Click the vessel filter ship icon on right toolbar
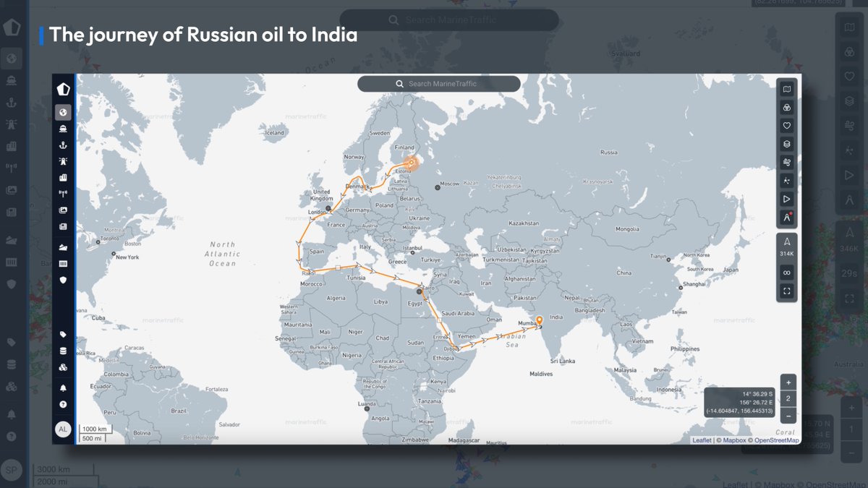868x488 pixels. (786, 106)
